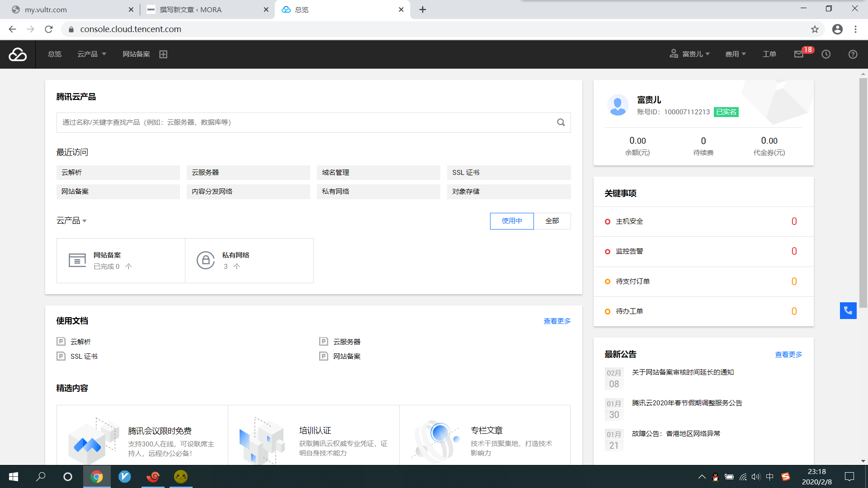Open the 主机安全 key item row
The image size is (868, 488).
tap(703, 221)
